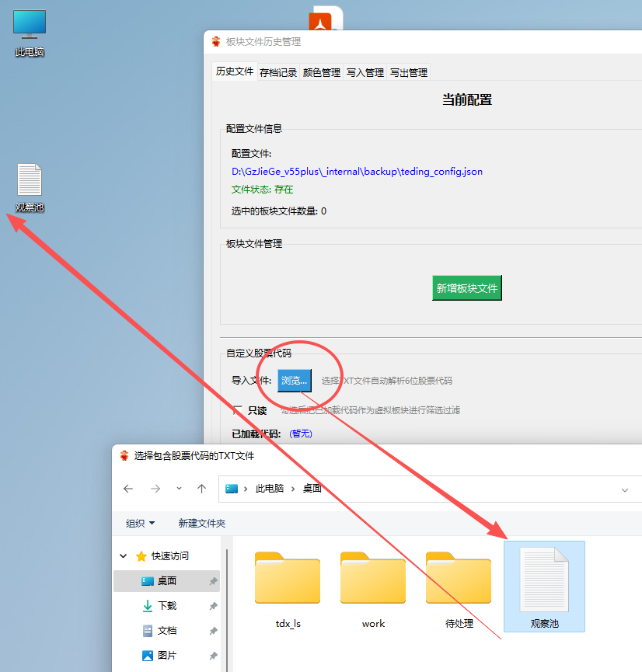Go back in the file dialog
The width and height of the screenshot is (642, 672).
(128, 489)
